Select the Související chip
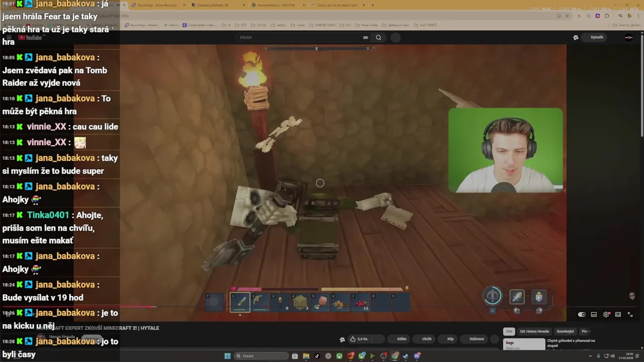The image size is (644, 362). coord(566,331)
